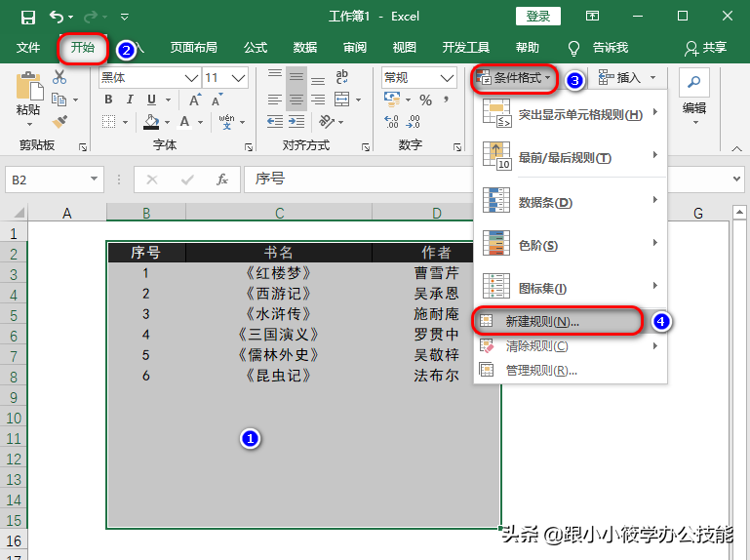
Task: Open 数据条 data bars submenu
Action: tap(570, 202)
